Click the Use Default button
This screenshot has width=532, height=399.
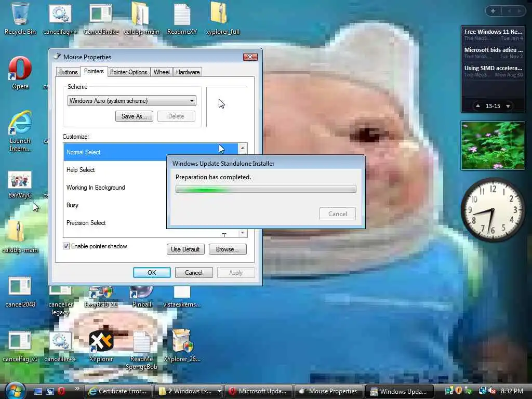(x=185, y=249)
